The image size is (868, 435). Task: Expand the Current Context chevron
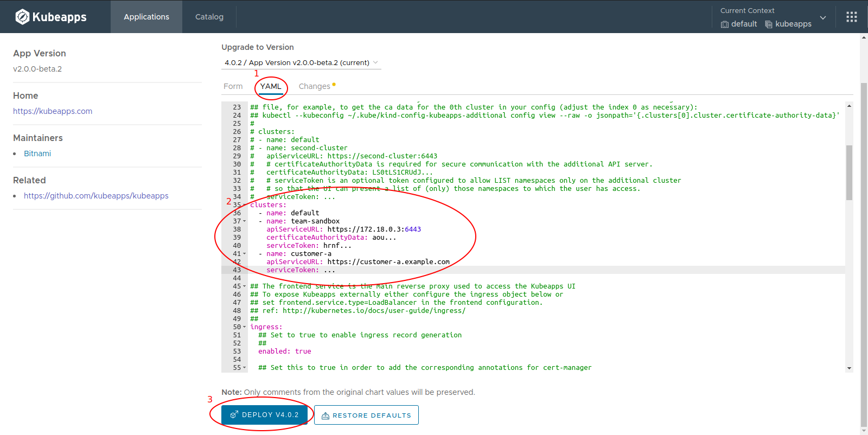(823, 18)
